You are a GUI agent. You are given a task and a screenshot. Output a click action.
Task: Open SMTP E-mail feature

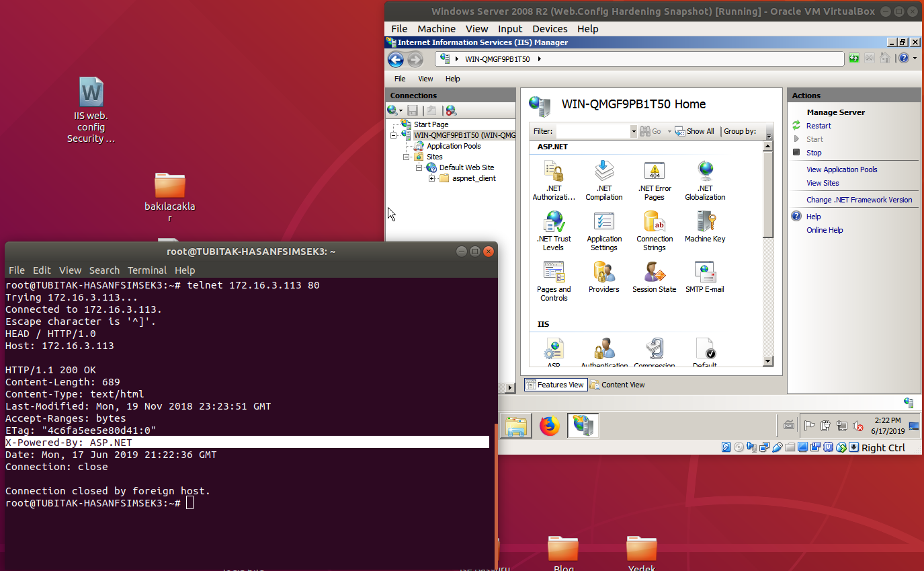[x=705, y=276]
